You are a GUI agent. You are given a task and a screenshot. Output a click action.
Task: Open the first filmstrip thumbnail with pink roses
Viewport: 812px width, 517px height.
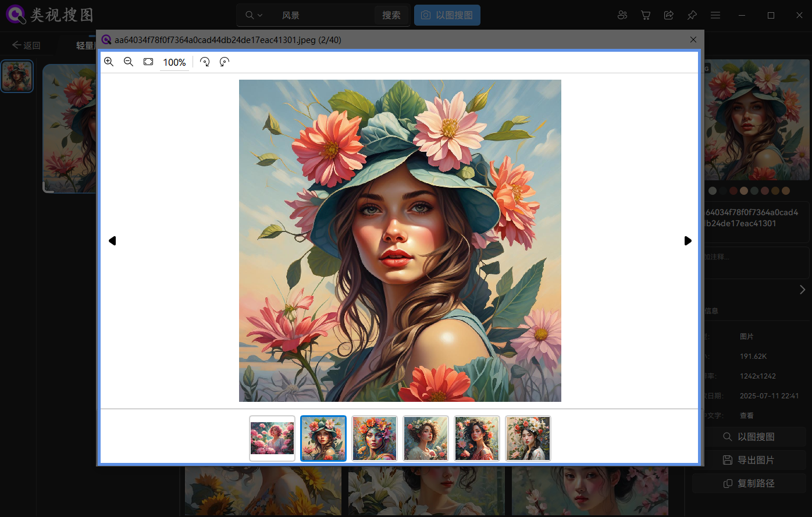point(272,438)
